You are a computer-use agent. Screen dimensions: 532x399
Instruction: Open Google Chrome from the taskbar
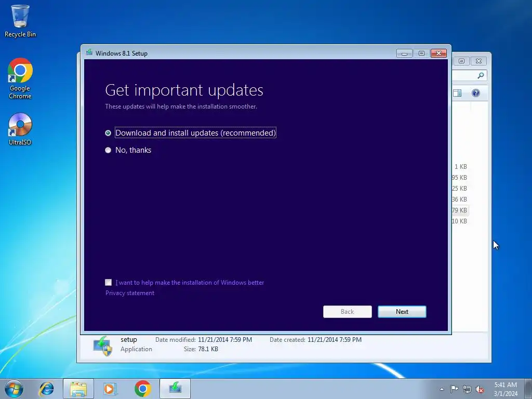tap(143, 389)
